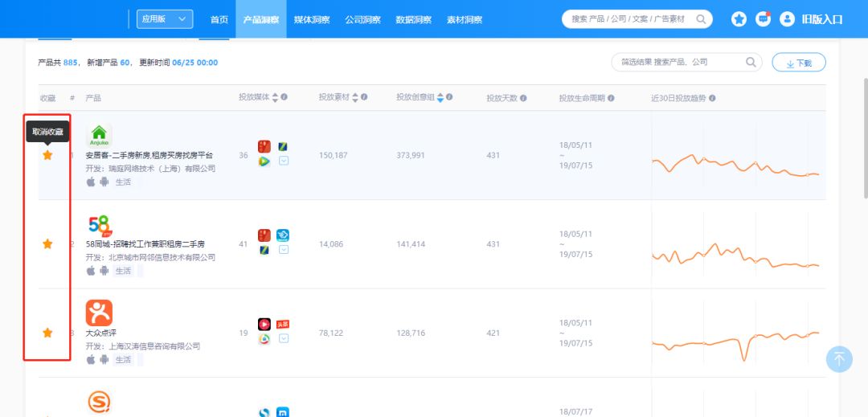The height and width of the screenshot is (417, 868).
Task: Toggle favorite star for 大众点评
Action: click(x=47, y=333)
